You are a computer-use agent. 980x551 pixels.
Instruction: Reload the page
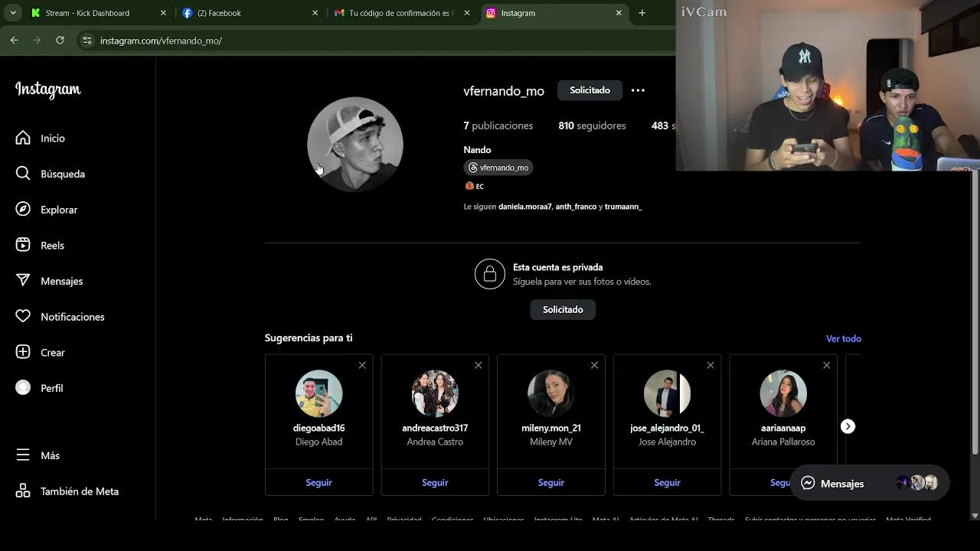[x=60, y=40]
